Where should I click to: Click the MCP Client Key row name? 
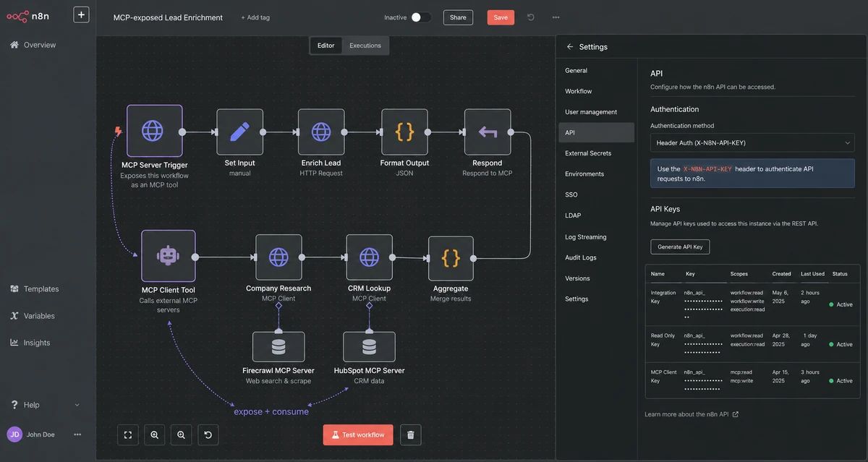[x=663, y=376]
